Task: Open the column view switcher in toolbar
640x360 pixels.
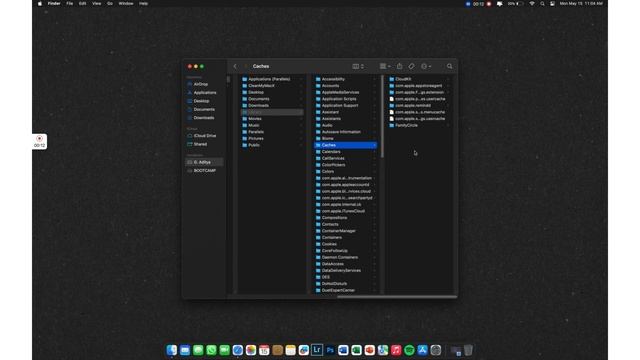Action: coord(358,66)
